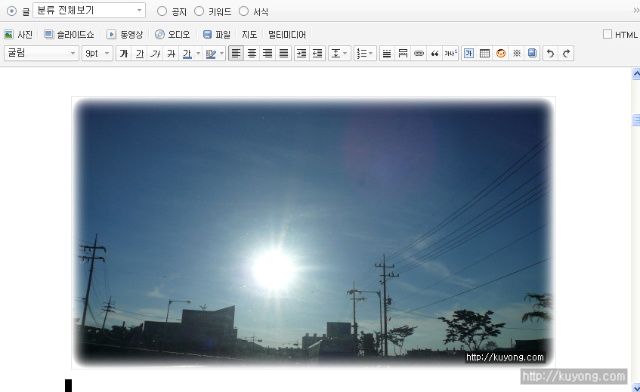Increase paragraph indent
Image resolution: width=640 pixels, height=392 pixels.
pyautogui.click(x=301, y=53)
